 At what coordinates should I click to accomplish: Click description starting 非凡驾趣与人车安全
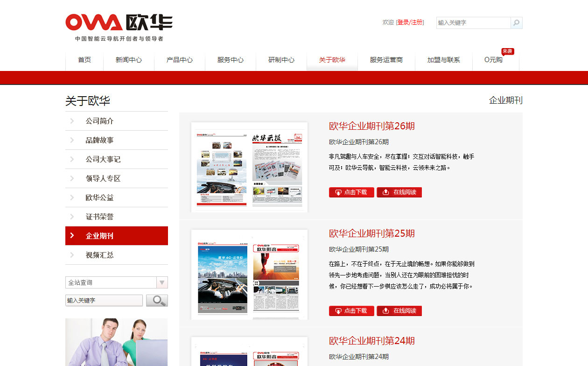402,162
